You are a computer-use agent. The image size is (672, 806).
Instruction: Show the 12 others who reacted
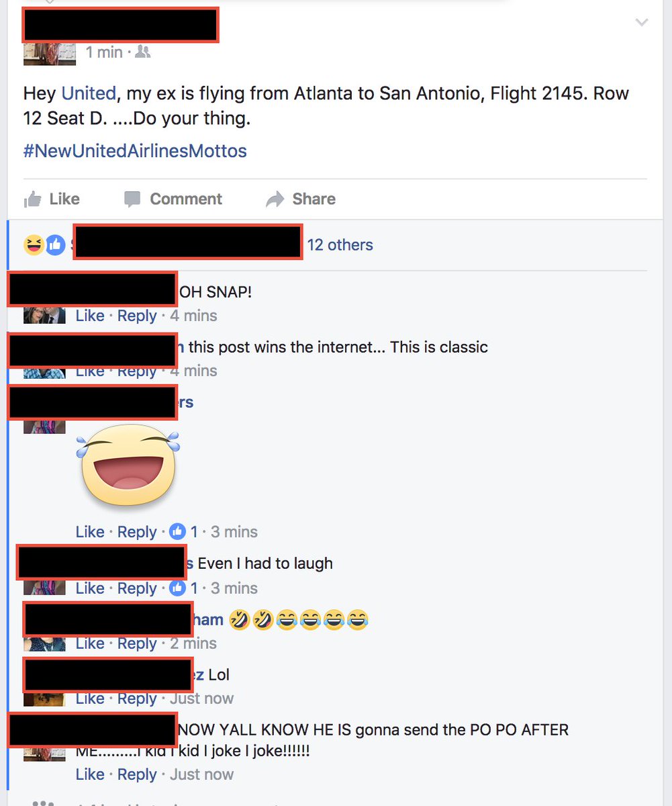pos(340,244)
